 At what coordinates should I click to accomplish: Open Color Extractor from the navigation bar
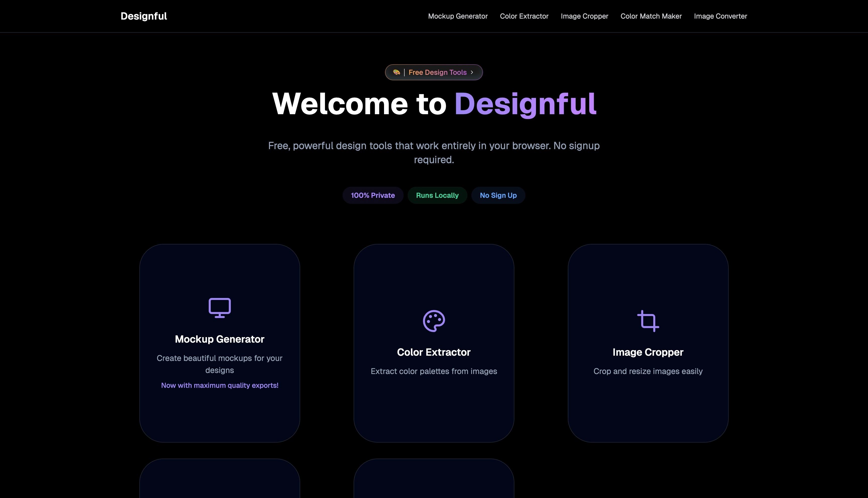(524, 16)
